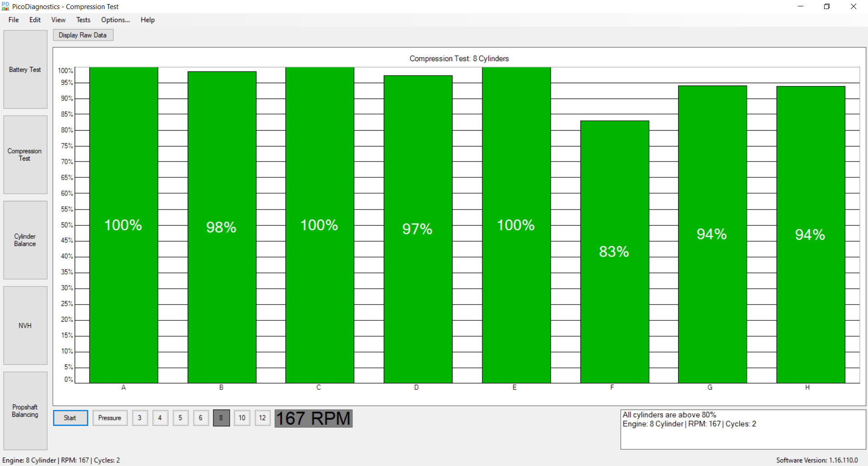
Task: Click the 167 RPM display
Action: 313,418
